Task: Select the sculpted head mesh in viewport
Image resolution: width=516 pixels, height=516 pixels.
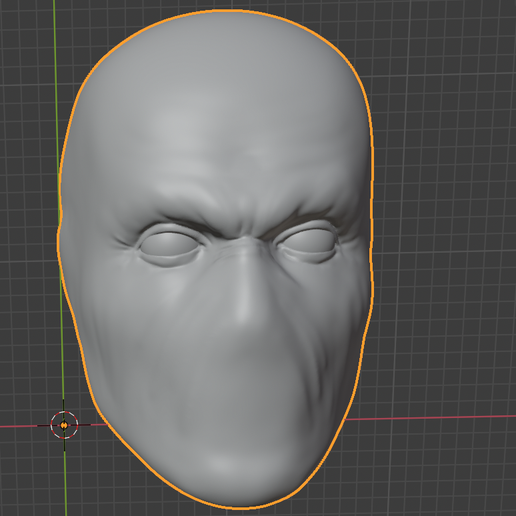Action: pyautogui.click(x=216, y=260)
